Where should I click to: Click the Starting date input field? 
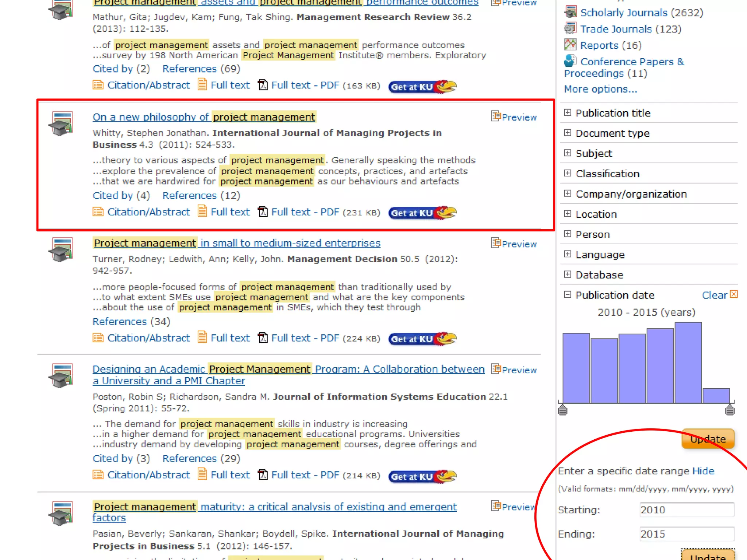(x=686, y=510)
